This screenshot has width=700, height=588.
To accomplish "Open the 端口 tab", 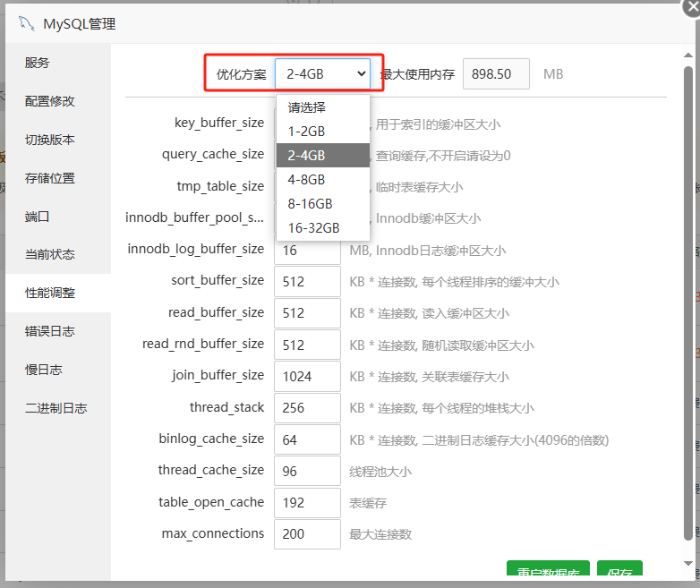I will click(58, 216).
